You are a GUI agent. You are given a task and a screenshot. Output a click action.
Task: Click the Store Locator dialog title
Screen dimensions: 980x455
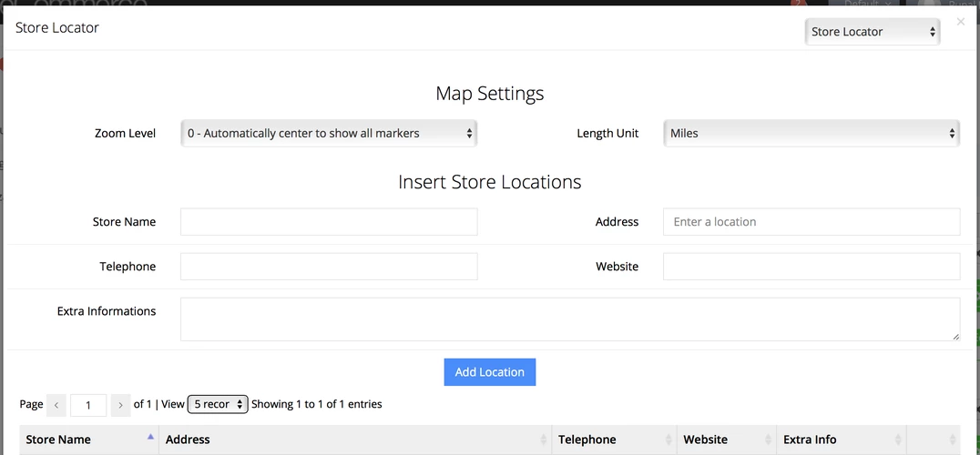tap(56, 27)
